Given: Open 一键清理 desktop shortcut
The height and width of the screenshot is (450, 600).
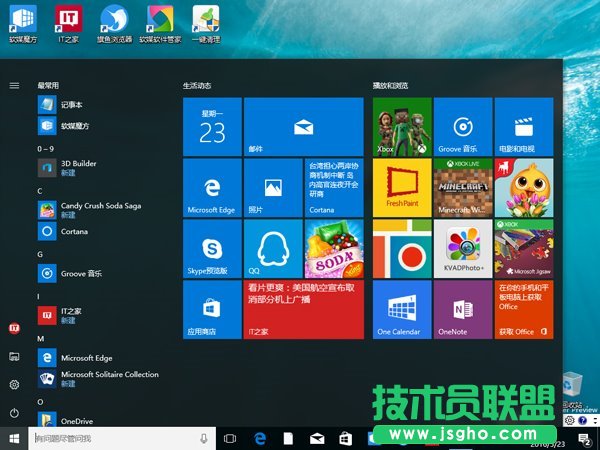Looking at the screenshot, I should [x=206, y=24].
